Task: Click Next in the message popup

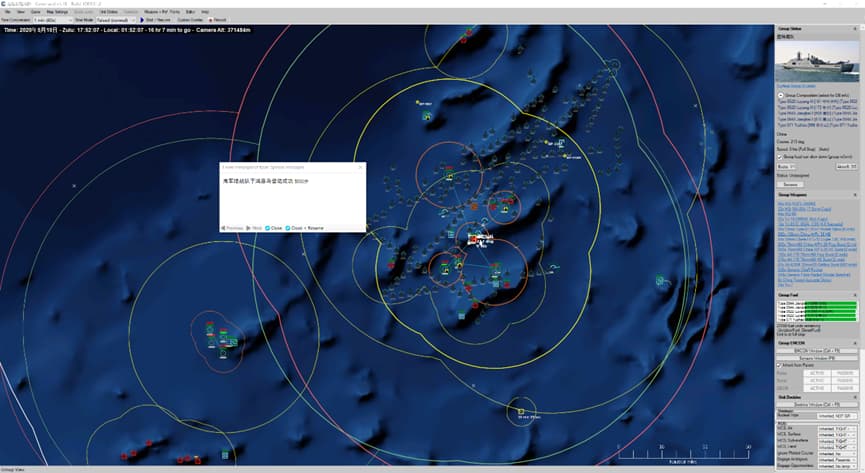Action: (x=255, y=228)
